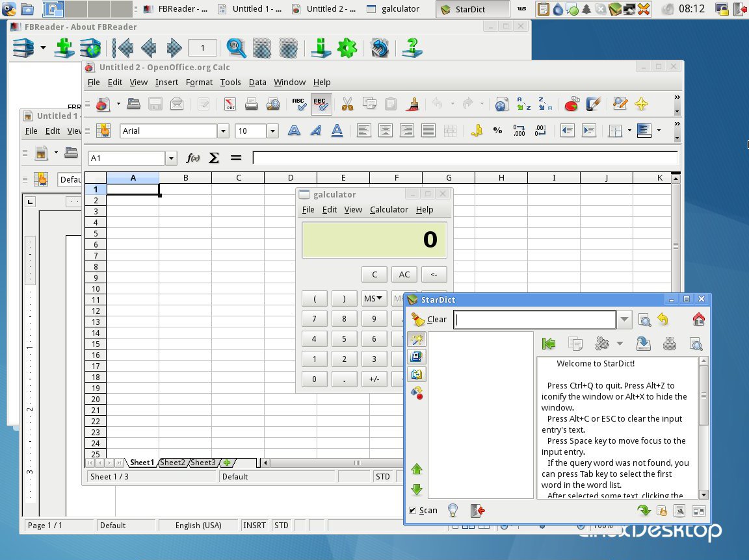Open FBReader settings gear icon
This screenshot has height=560, width=749.
coord(347,48)
